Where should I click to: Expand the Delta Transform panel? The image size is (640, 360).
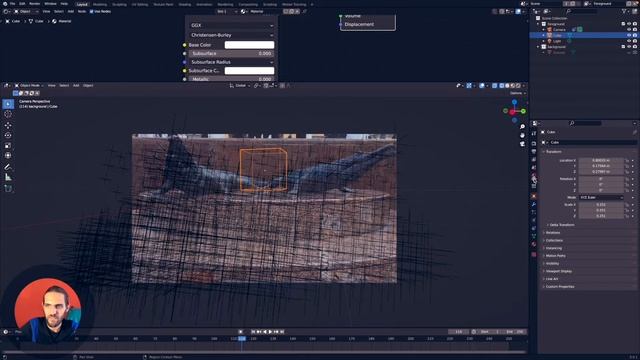coord(562,225)
